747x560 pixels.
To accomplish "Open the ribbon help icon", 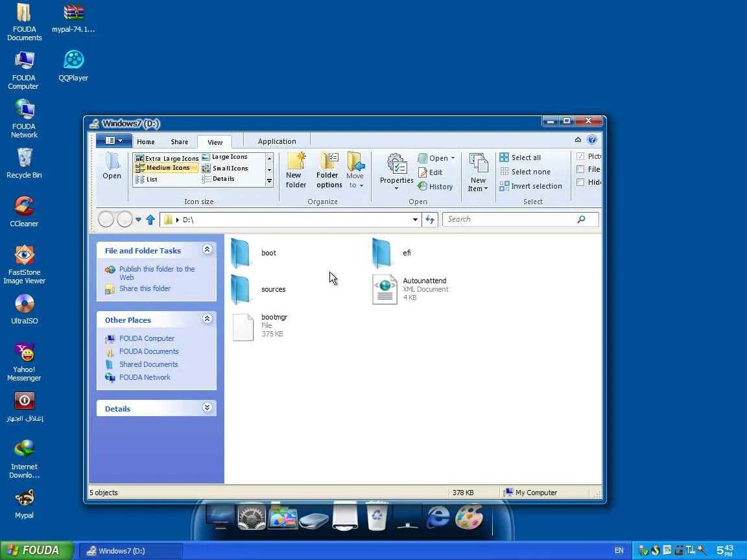I will [x=592, y=139].
